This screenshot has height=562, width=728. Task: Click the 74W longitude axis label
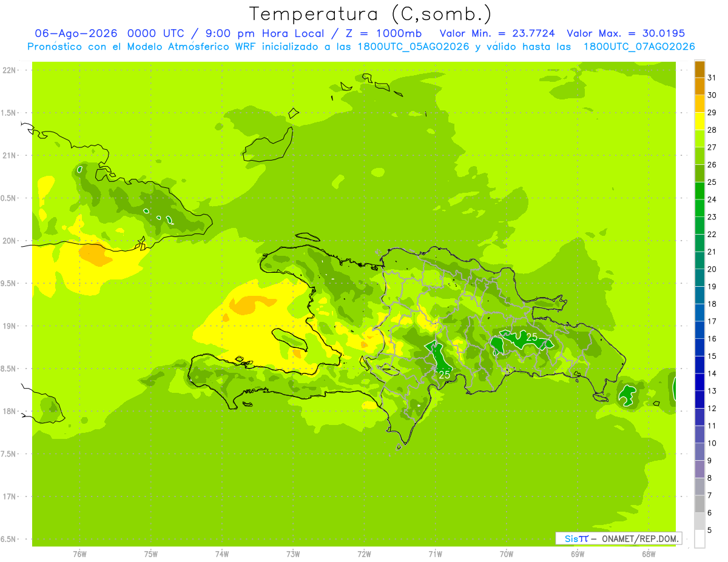pyautogui.click(x=222, y=554)
